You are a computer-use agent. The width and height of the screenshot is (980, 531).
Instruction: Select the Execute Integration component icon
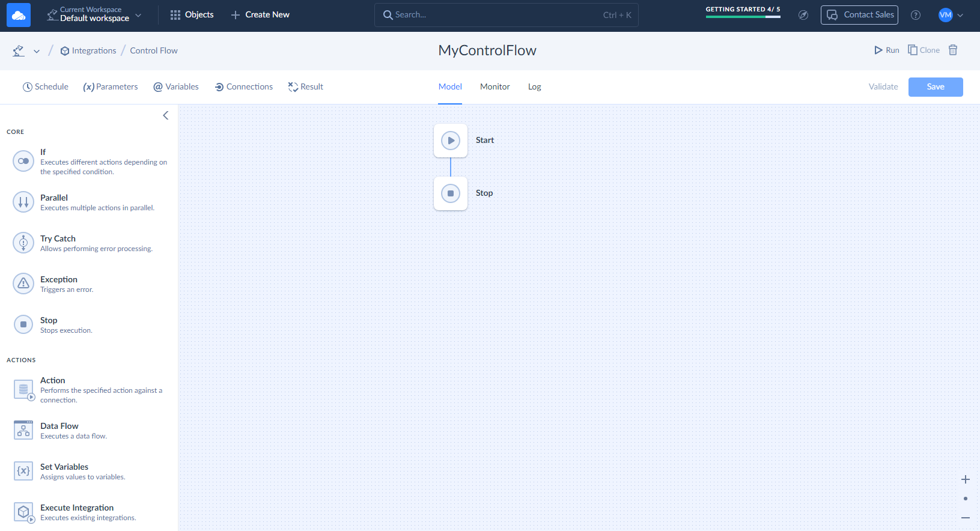click(x=23, y=512)
